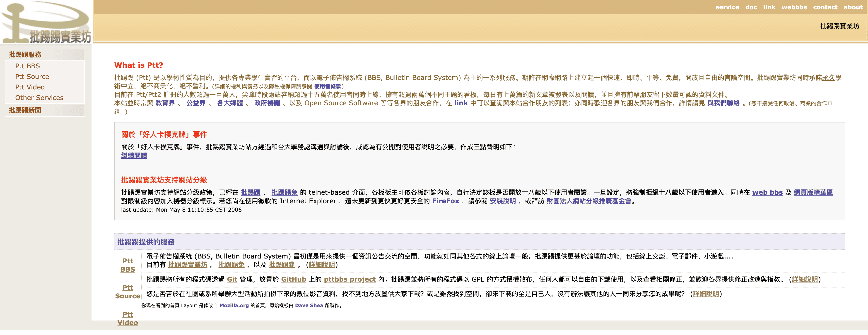Click the about menu link
868x335 pixels.
[853, 7]
